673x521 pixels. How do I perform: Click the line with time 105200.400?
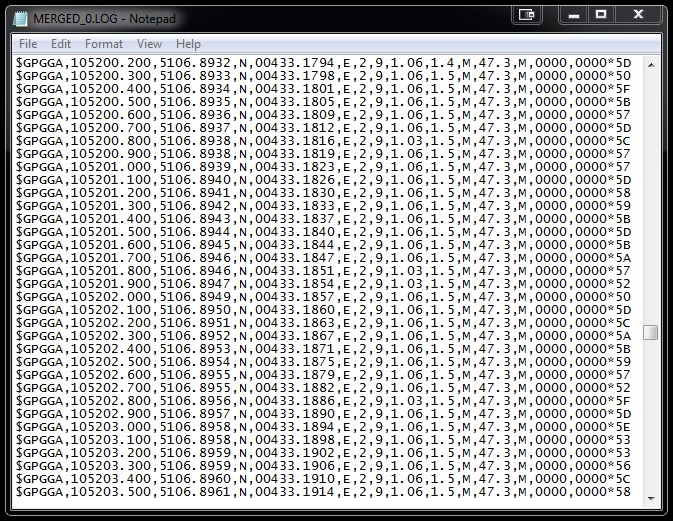click(324, 89)
